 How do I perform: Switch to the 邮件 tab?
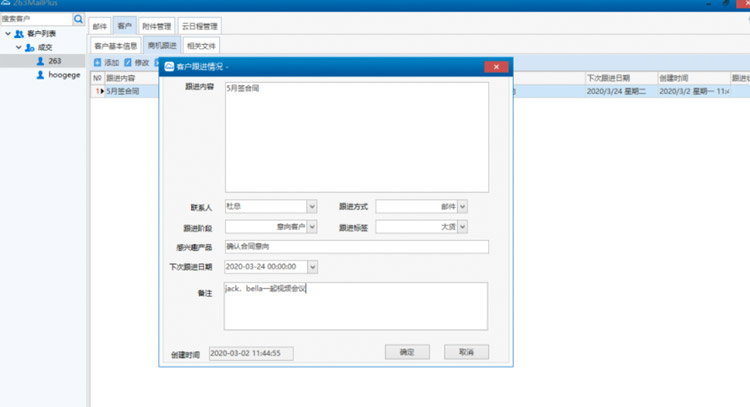pyautogui.click(x=99, y=26)
